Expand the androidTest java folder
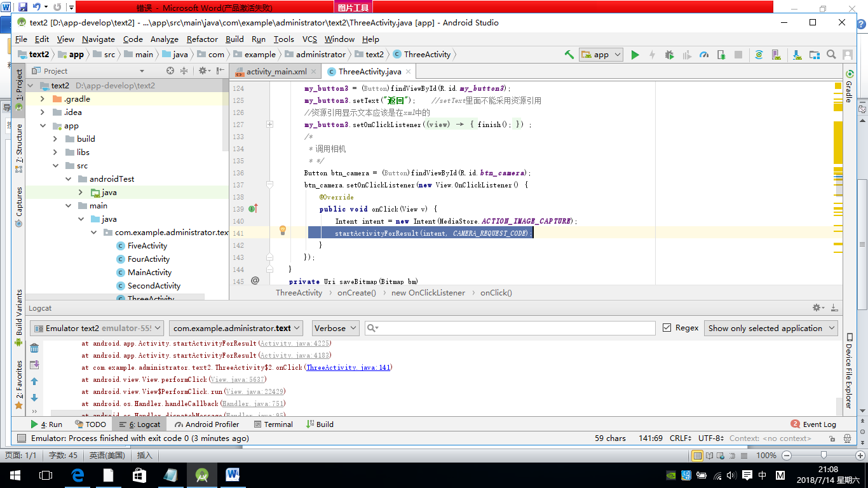868x488 pixels. tap(81, 193)
